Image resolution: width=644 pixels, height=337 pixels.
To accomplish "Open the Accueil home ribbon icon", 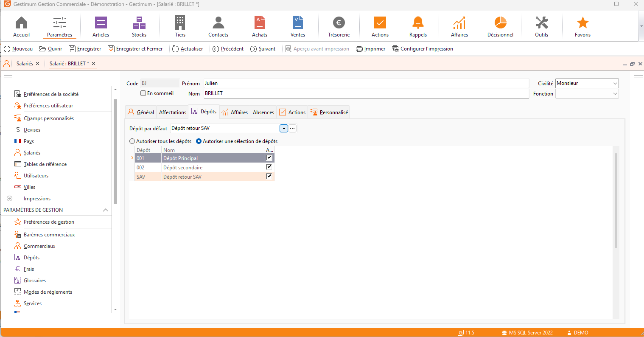I will click(x=21, y=26).
